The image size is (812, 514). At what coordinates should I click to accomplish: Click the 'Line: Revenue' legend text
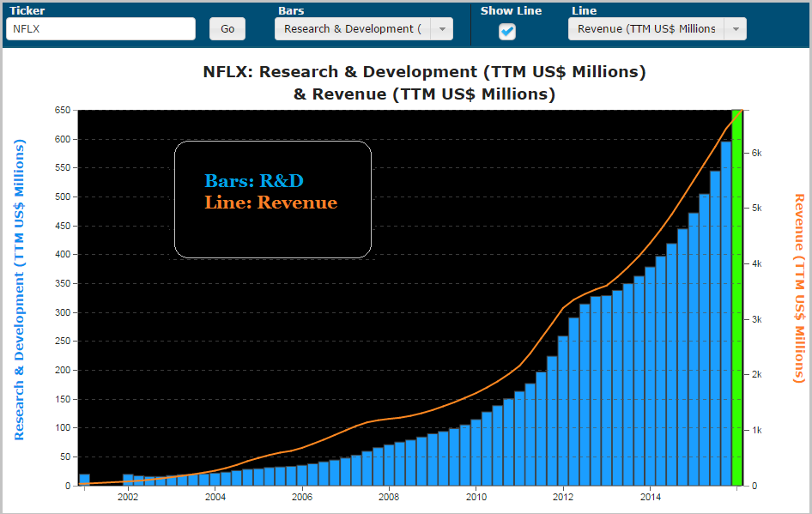271,203
